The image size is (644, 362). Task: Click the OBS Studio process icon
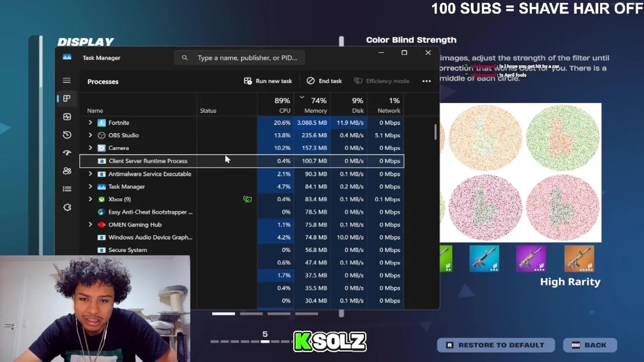point(102,135)
